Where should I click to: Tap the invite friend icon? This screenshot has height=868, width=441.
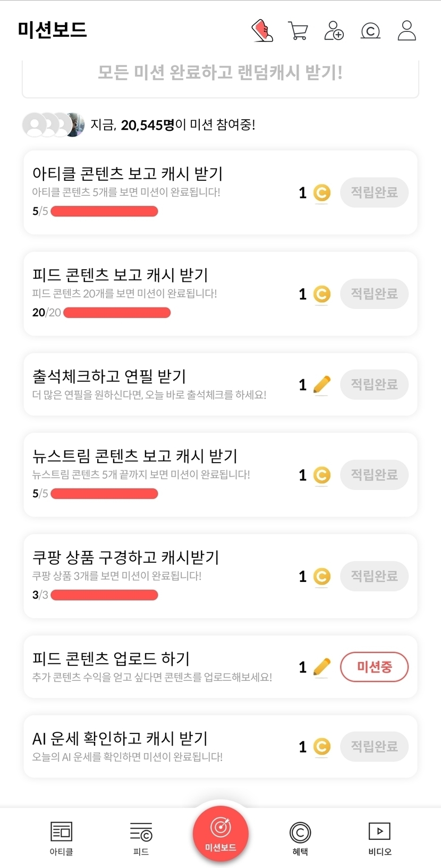[334, 31]
